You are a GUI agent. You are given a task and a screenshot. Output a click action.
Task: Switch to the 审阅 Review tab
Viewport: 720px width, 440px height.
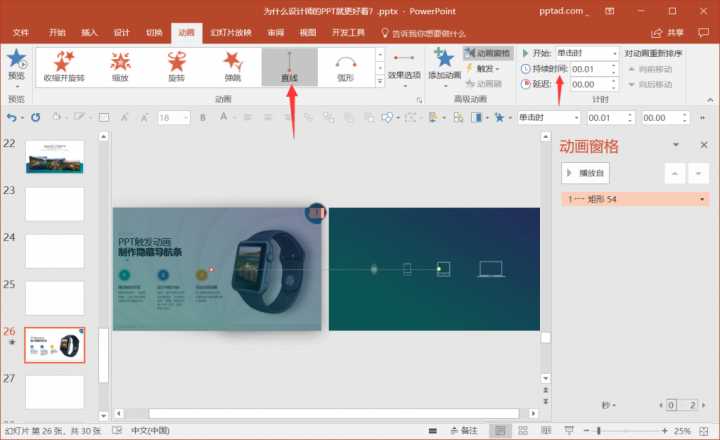276,33
